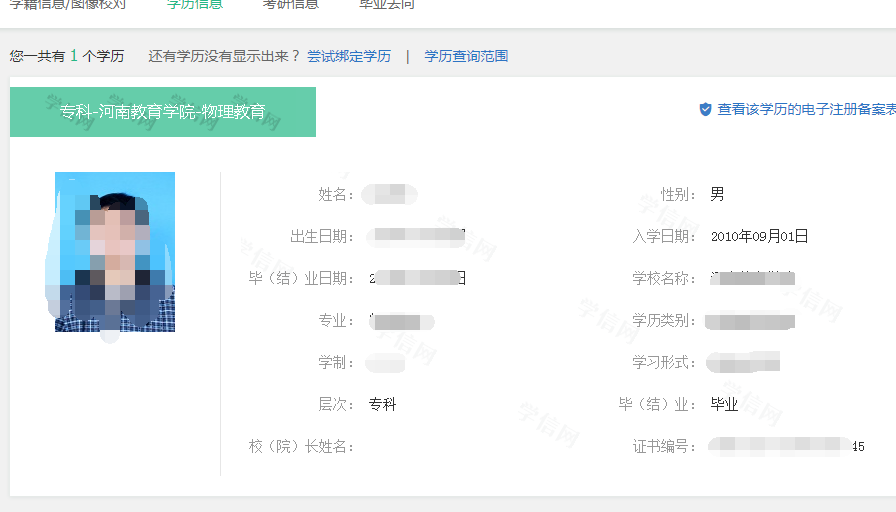Click the 出生日期 label
This screenshot has width=896, height=512.
tap(322, 236)
